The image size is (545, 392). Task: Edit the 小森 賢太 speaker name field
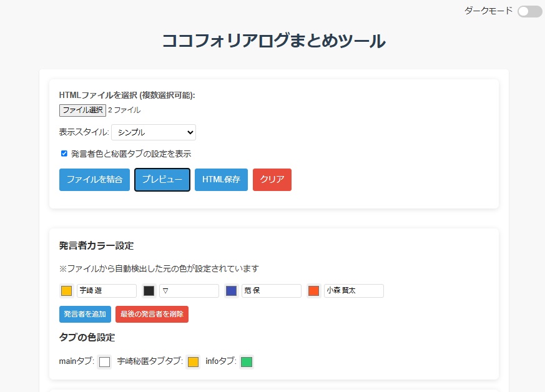[x=353, y=290]
